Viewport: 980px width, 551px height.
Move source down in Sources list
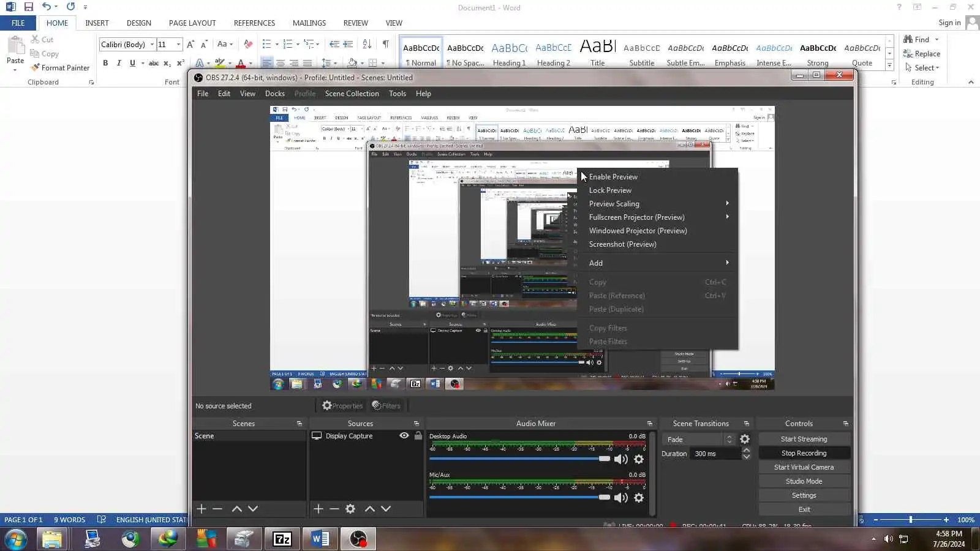point(386,509)
